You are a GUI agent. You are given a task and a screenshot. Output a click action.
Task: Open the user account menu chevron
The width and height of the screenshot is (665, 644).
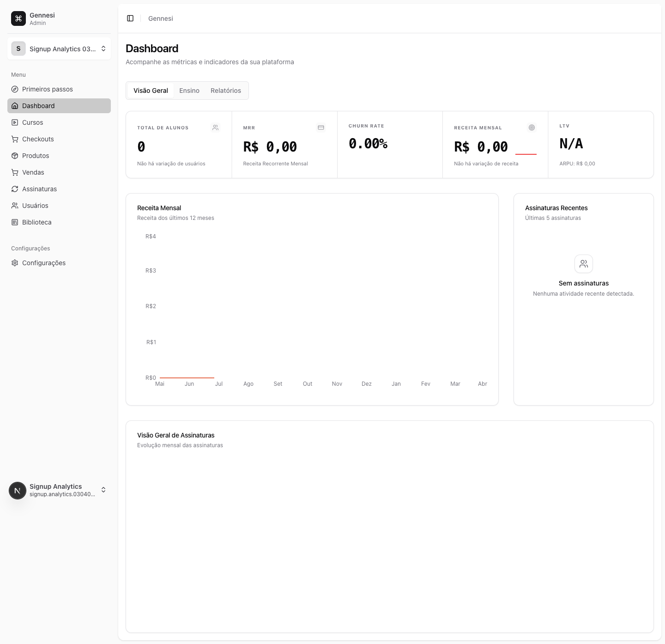(x=103, y=490)
